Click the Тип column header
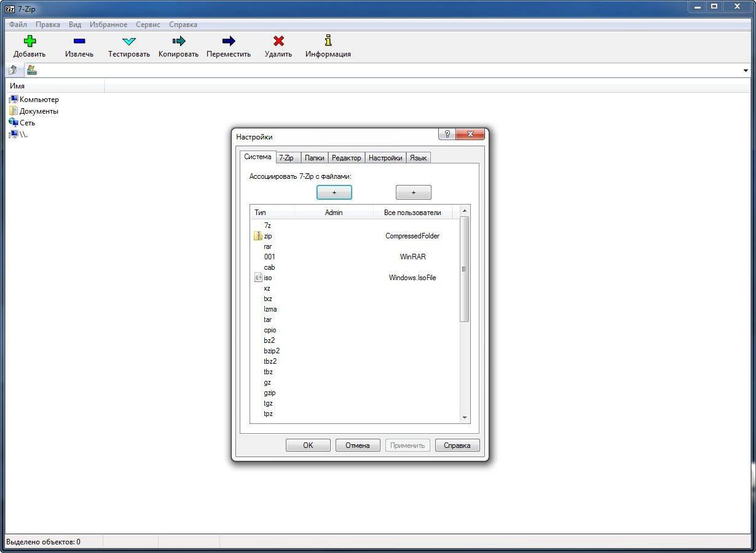Viewport: 756px width, 553px height. click(273, 213)
